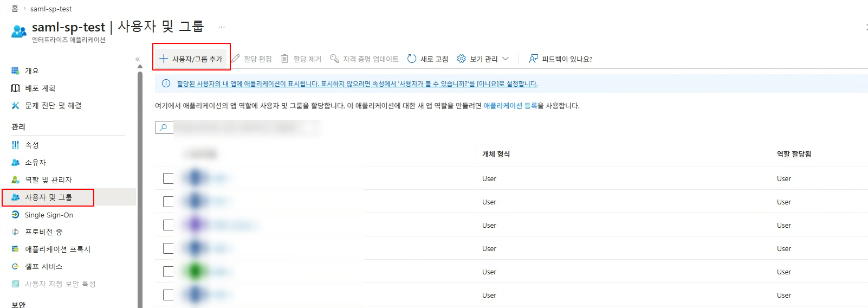This screenshot has width=868, height=308.
Task: Click the 속성 bars icon
Action: (15, 145)
